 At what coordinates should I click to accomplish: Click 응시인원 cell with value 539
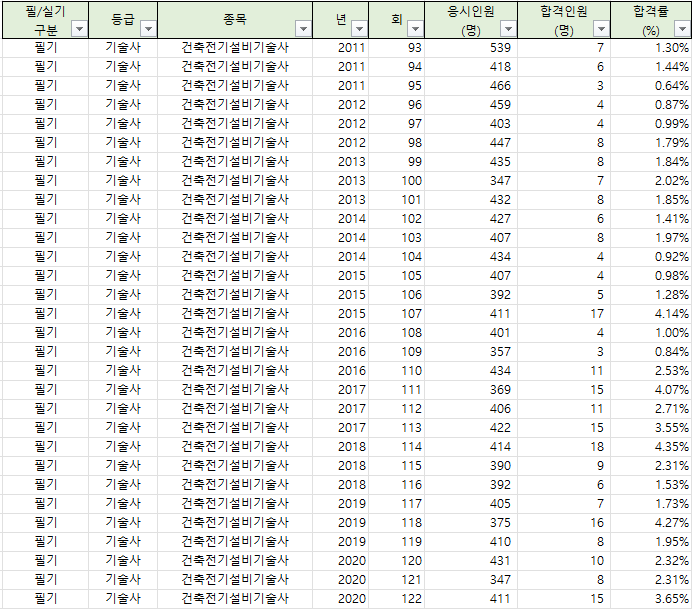tap(471, 48)
